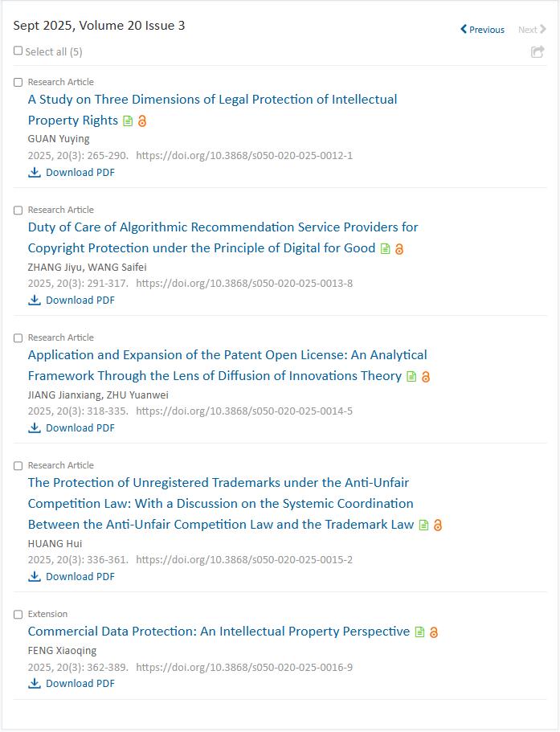
Task: Open DOI link ending in 0013-8
Action: pos(244,283)
